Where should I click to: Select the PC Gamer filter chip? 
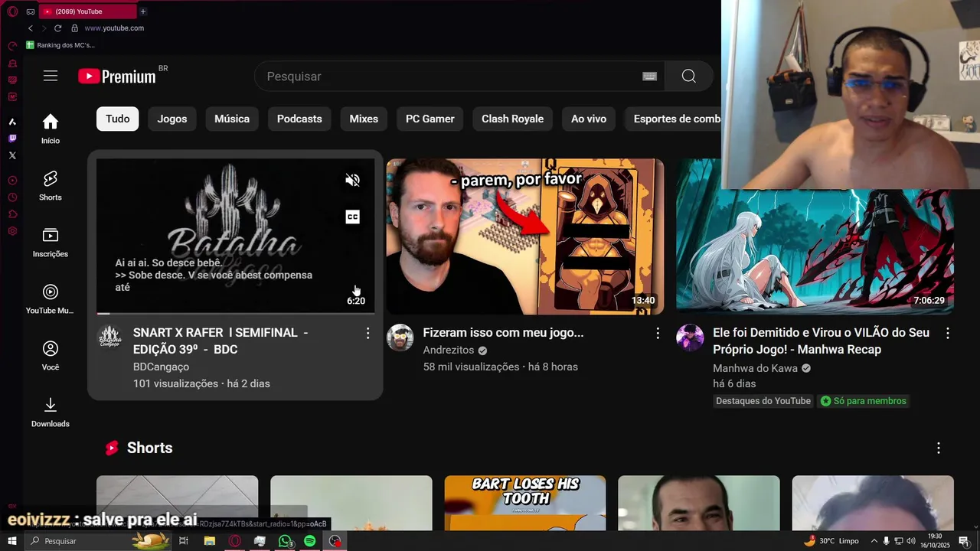[x=430, y=119]
